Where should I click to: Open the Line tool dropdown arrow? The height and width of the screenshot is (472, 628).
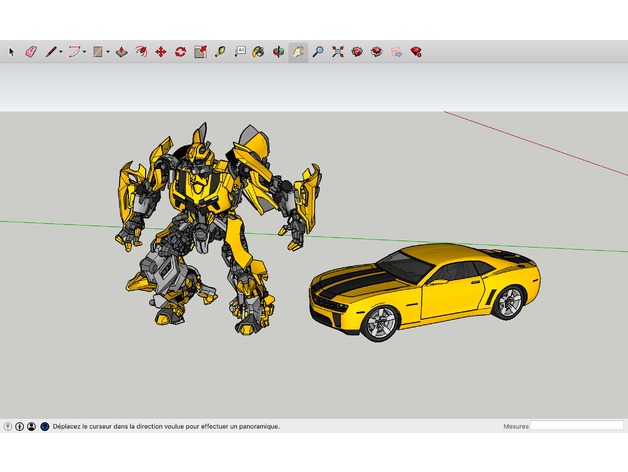click(61, 52)
